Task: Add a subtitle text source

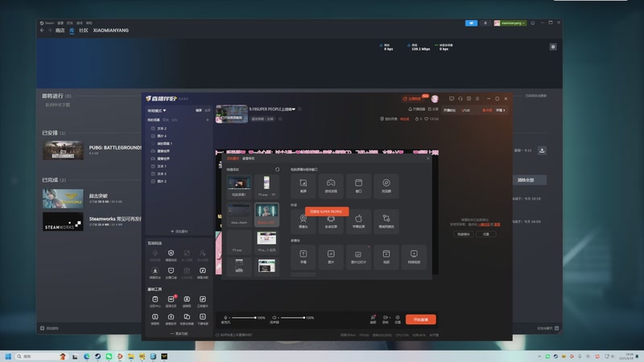Action: [x=303, y=257]
